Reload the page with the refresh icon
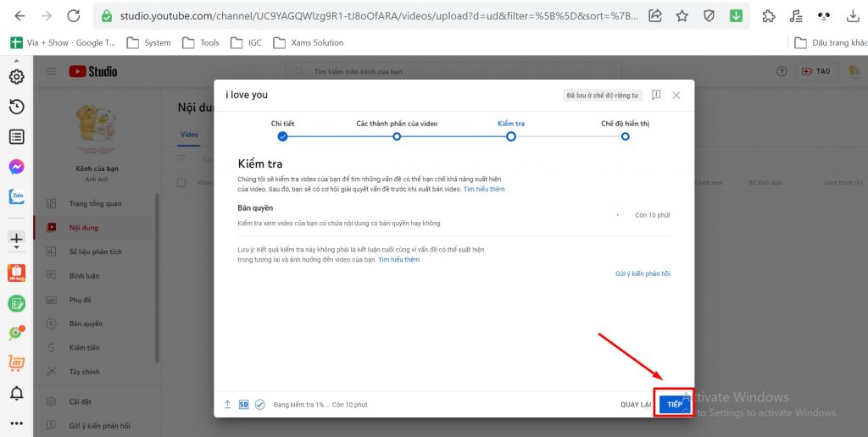The width and height of the screenshot is (868, 437). (74, 16)
